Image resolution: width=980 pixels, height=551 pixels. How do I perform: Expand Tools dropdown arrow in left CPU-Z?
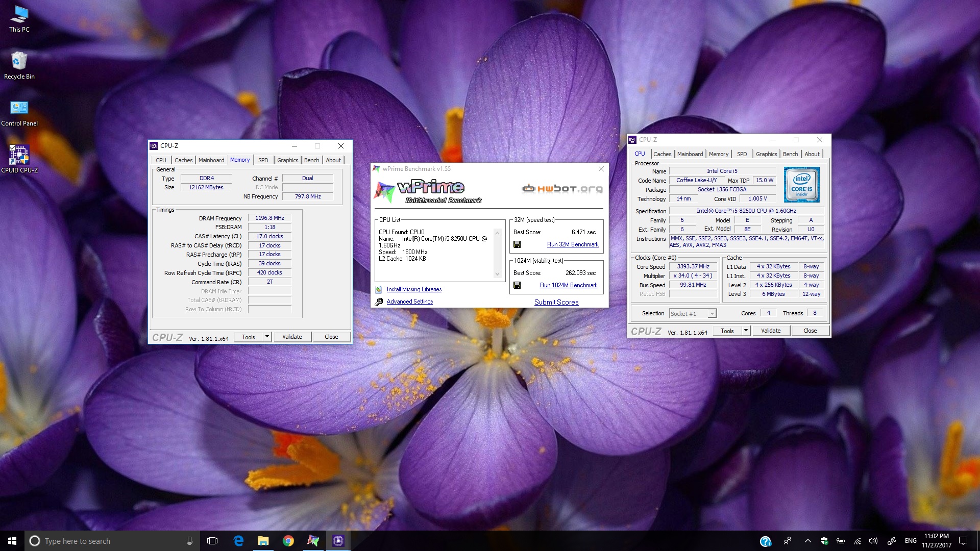[266, 337]
